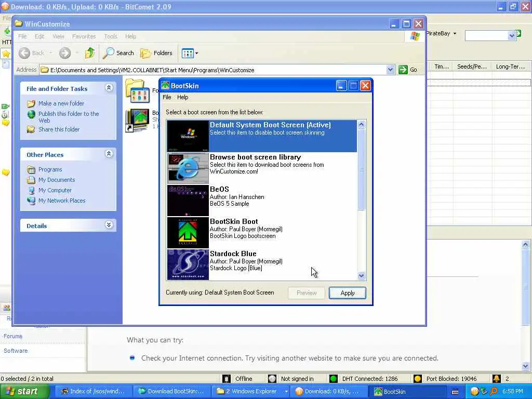
Task: Click the green DHT Connected indicator
Action: [334, 379]
